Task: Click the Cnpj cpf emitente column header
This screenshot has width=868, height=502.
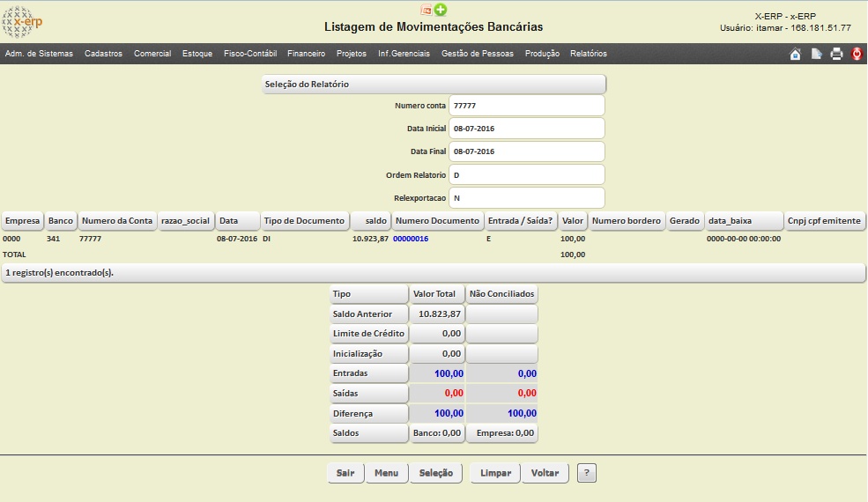Action: pos(824,221)
